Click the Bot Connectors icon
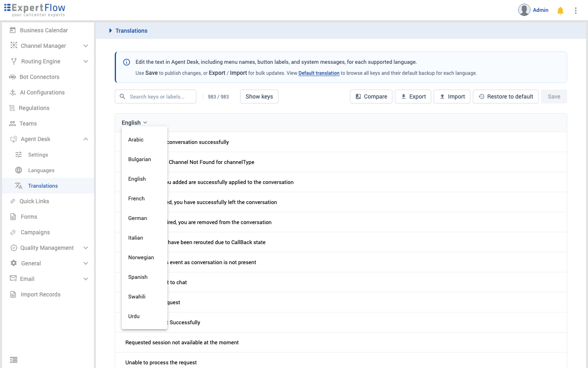This screenshot has width=588, height=368. click(13, 77)
